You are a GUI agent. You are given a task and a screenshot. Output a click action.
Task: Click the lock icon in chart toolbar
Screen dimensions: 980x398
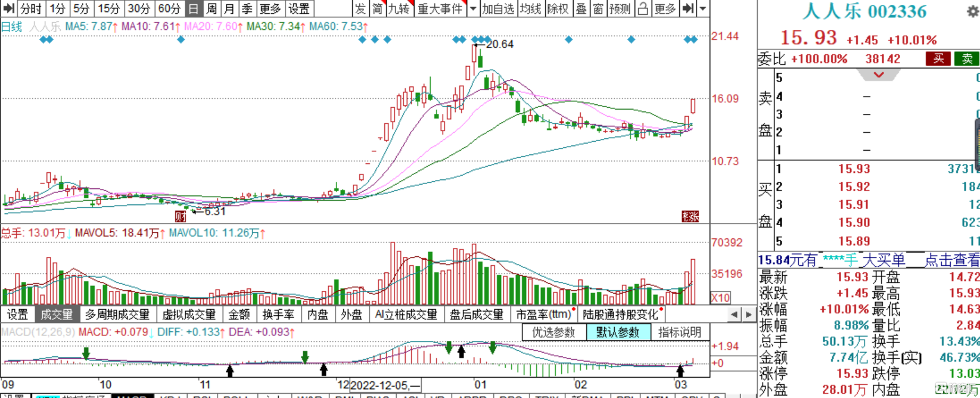(x=643, y=8)
